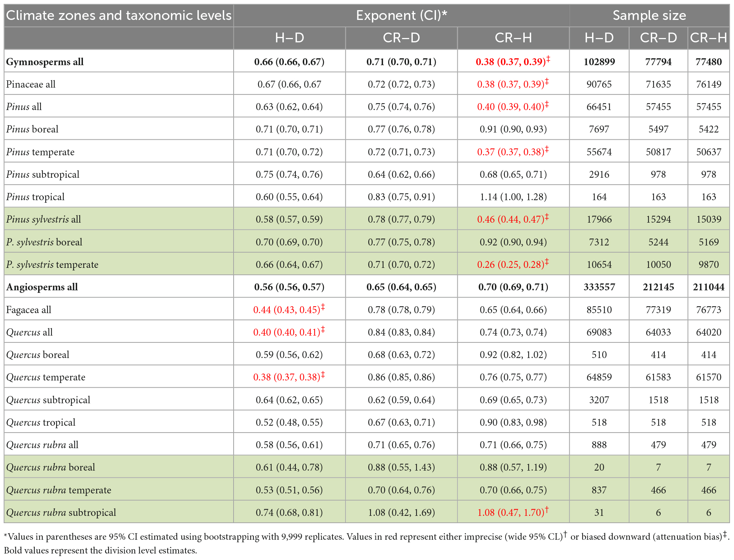Select sample size '55674'
Image resolution: width=734 pixels, height=560 pixels.
click(x=599, y=152)
